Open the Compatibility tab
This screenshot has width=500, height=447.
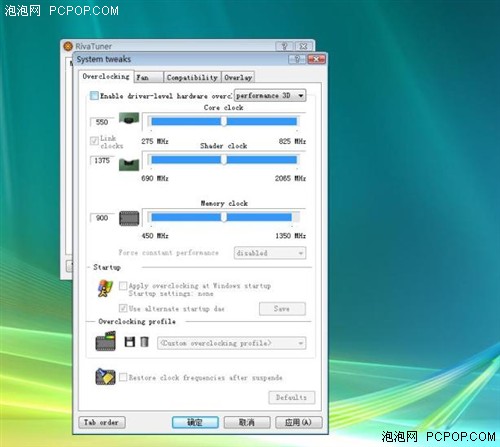click(192, 78)
